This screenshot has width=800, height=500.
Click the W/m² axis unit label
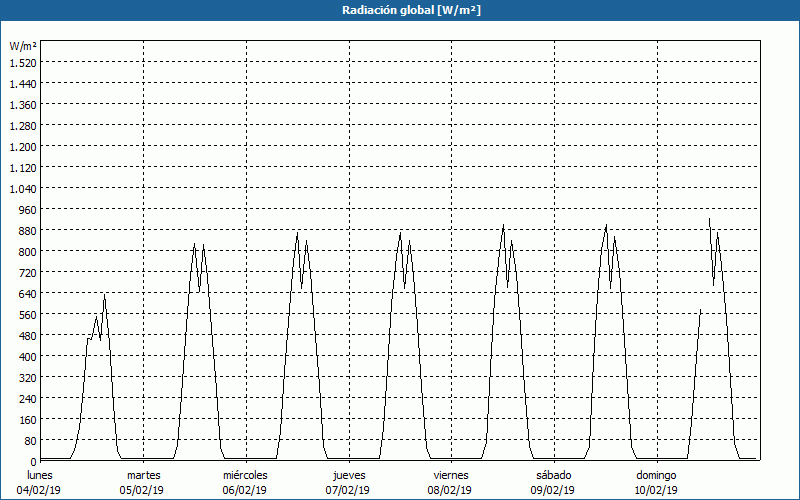[23, 46]
